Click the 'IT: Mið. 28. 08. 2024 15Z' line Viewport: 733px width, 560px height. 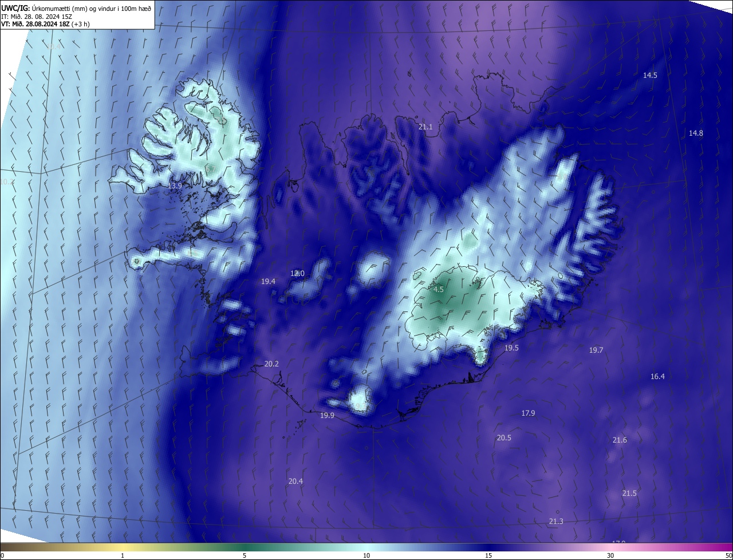coord(36,17)
